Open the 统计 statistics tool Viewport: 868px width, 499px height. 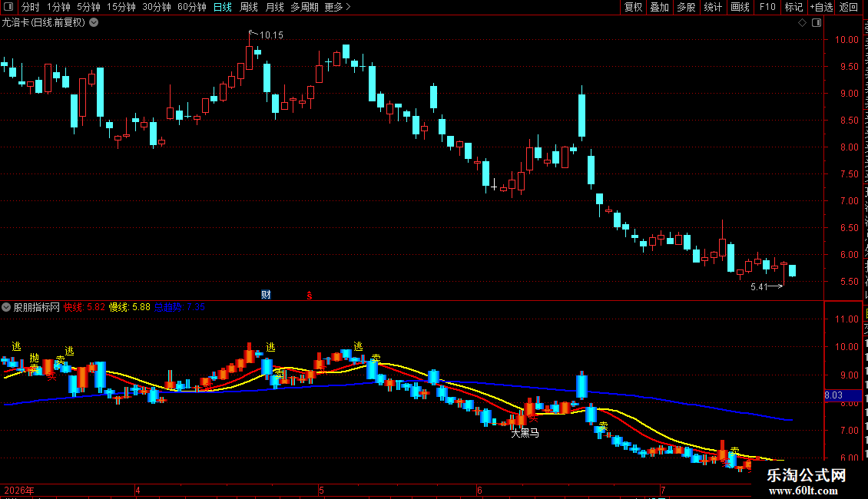click(x=712, y=7)
